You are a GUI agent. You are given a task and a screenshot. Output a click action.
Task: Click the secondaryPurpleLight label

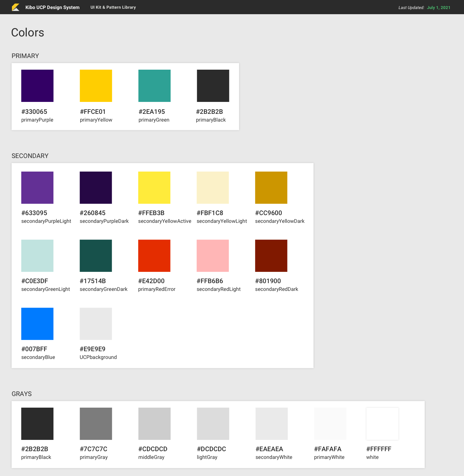point(46,221)
